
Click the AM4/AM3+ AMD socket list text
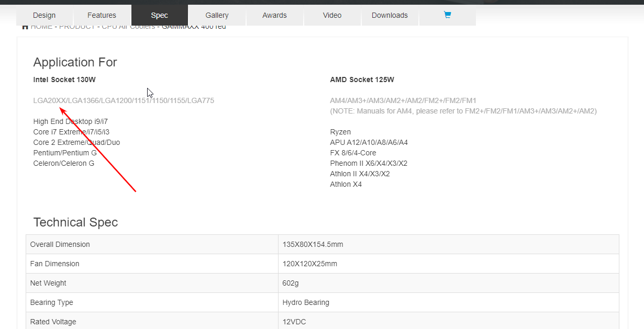pyautogui.click(x=403, y=100)
